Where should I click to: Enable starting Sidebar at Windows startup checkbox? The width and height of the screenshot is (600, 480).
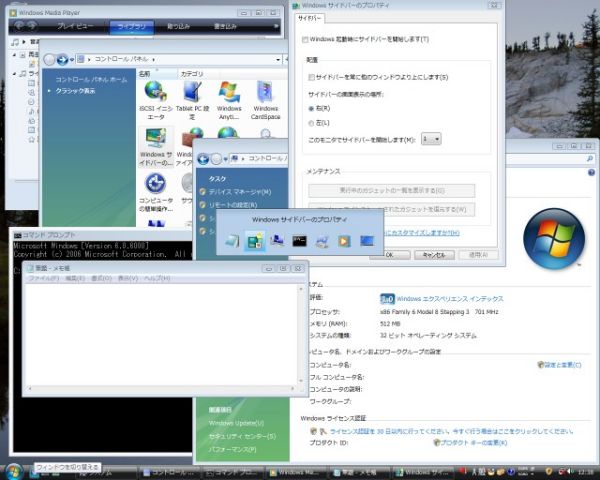click(306, 39)
